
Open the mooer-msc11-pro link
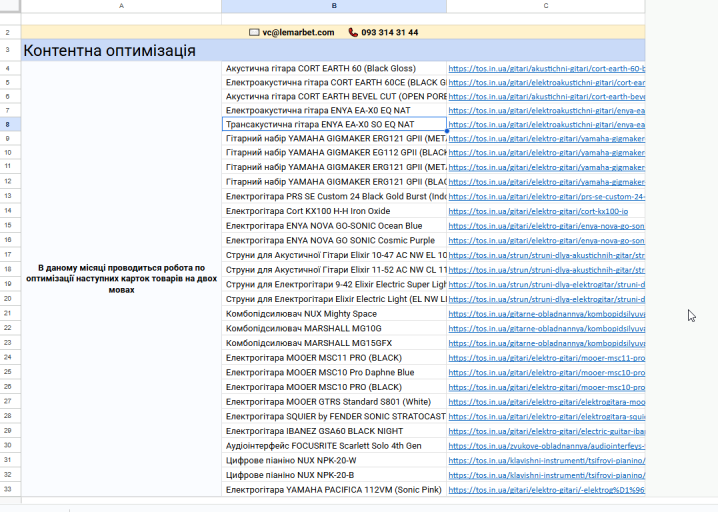click(x=547, y=358)
